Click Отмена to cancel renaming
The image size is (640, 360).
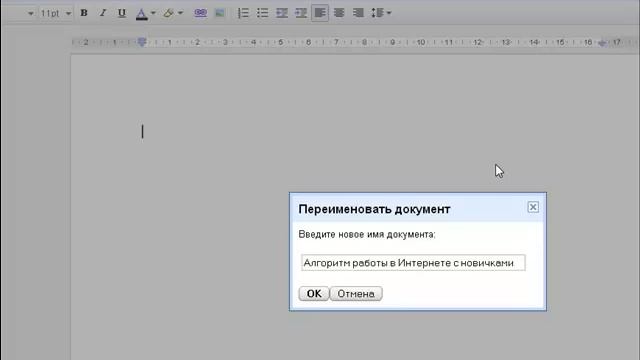pos(356,293)
